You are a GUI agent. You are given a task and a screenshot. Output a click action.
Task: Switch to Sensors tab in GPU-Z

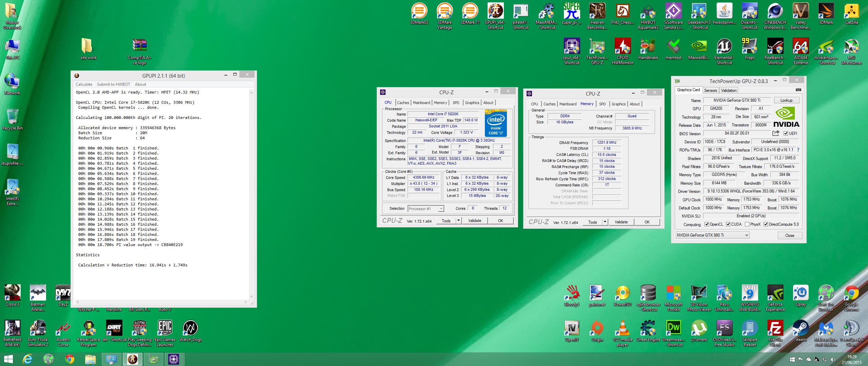point(710,90)
